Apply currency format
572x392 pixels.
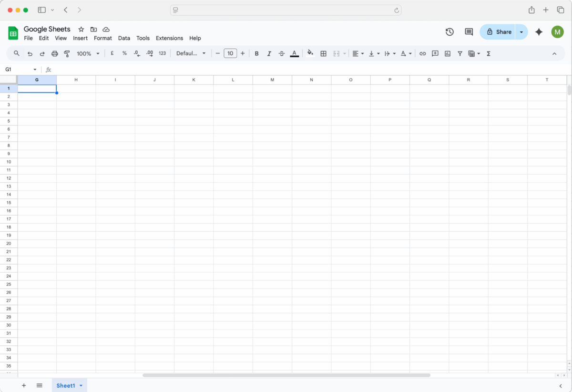point(112,53)
